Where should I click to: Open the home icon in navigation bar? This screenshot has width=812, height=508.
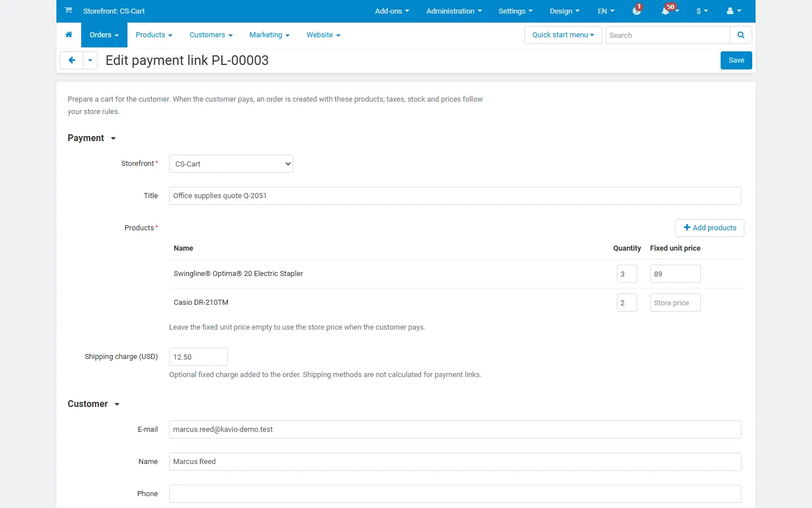pos(69,35)
